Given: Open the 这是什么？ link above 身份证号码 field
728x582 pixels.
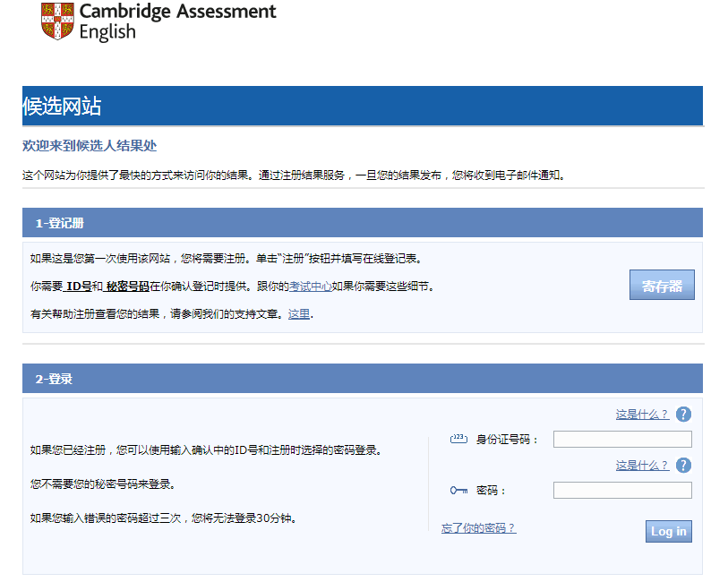Looking at the screenshot, I should 642,414.
